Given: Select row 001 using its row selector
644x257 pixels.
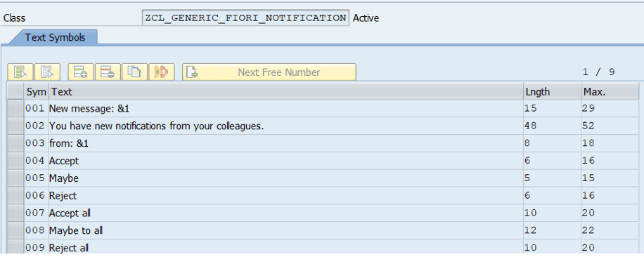Looking at the screenshot, I should 15,109.
